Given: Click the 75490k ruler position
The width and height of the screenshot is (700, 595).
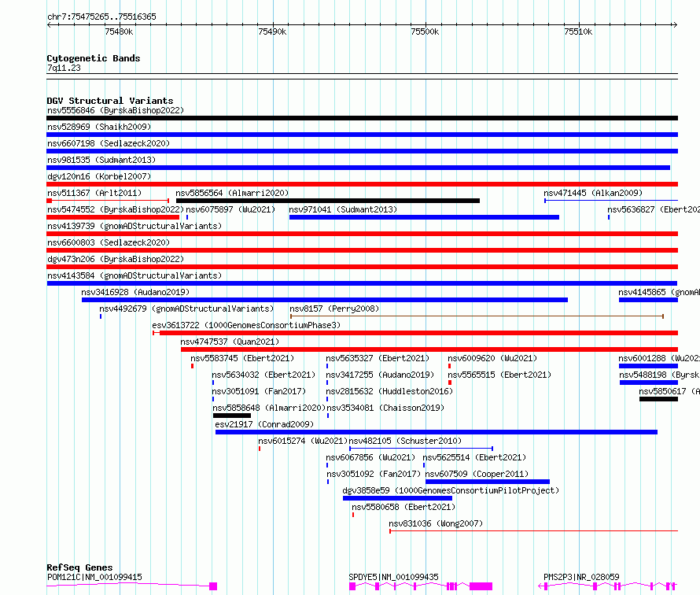Looking at the screenshot, I should click(272, 31).
